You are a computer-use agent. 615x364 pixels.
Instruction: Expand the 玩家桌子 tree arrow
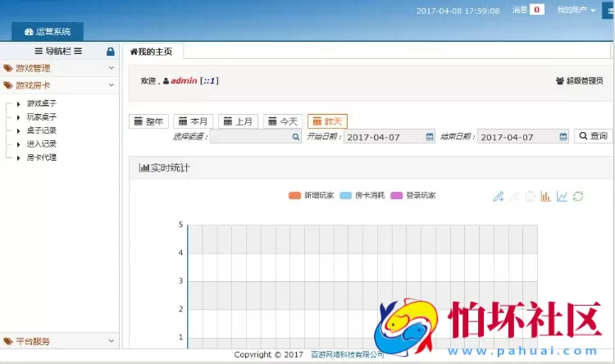tap(18, 117)
